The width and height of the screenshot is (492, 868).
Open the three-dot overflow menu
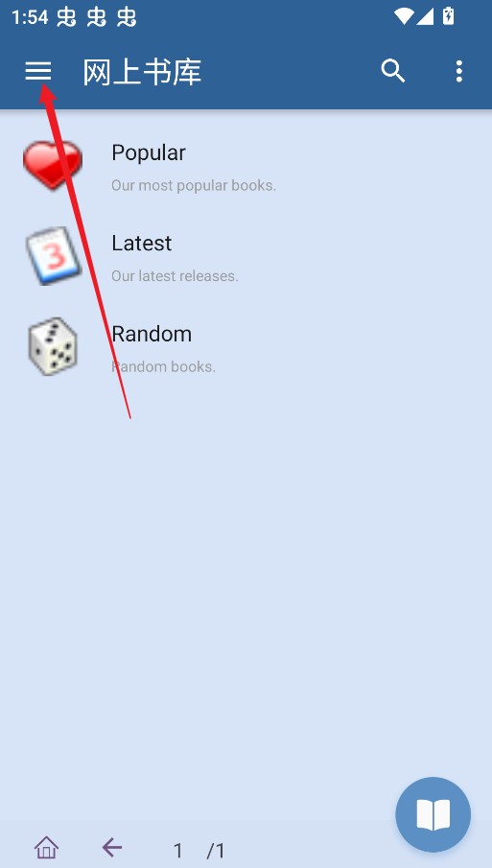[458, 71]
